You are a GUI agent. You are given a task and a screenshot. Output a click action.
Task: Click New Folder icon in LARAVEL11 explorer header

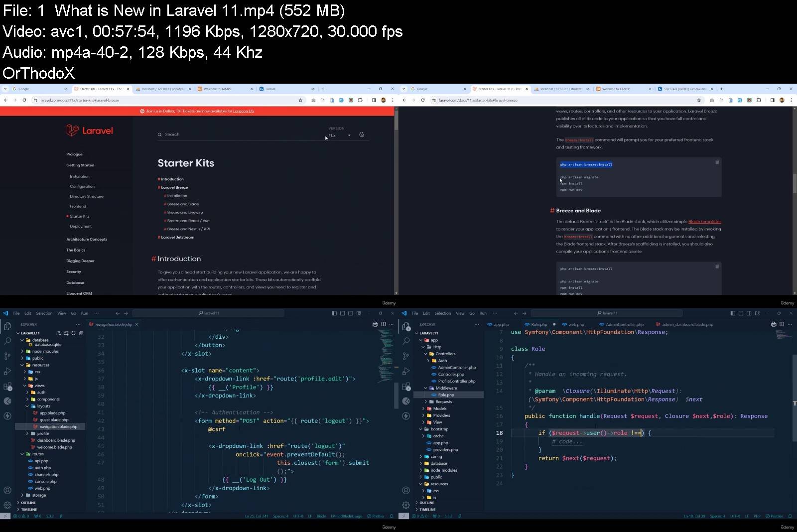point(66,333)
